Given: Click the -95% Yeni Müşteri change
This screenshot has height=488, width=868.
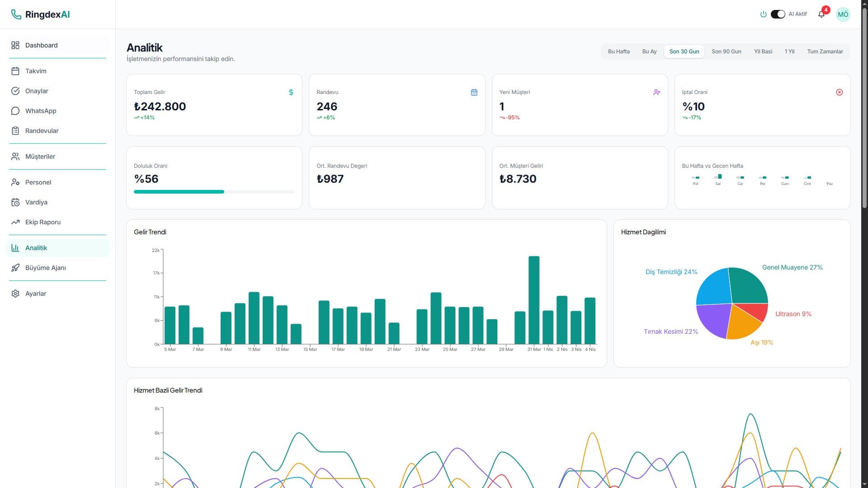Looking at the screenshot, I should (x=509, y=118).
